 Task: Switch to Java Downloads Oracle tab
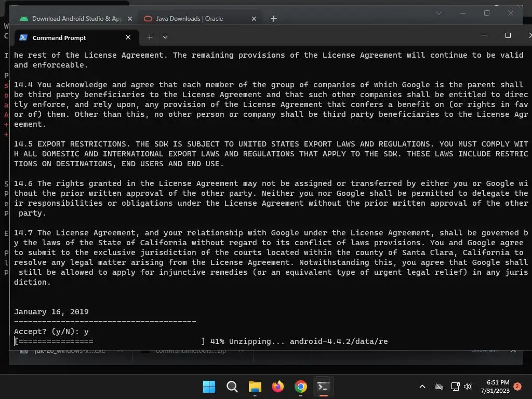pos(199,19)
